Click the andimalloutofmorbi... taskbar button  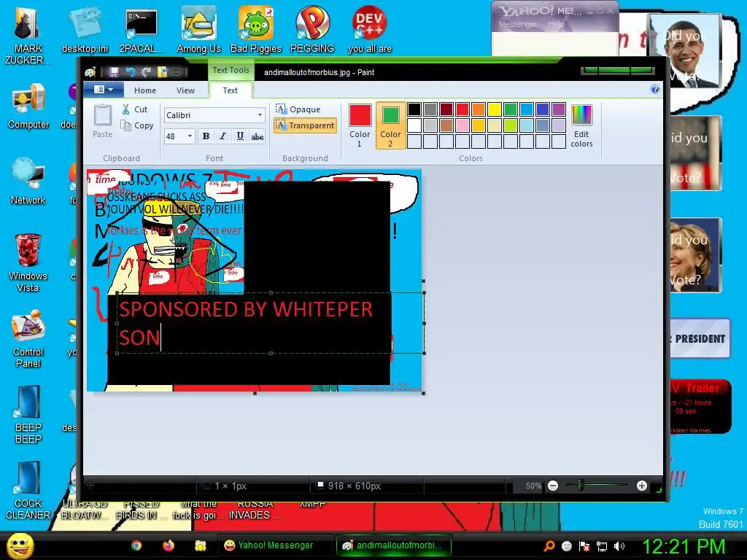pos(393,545)
